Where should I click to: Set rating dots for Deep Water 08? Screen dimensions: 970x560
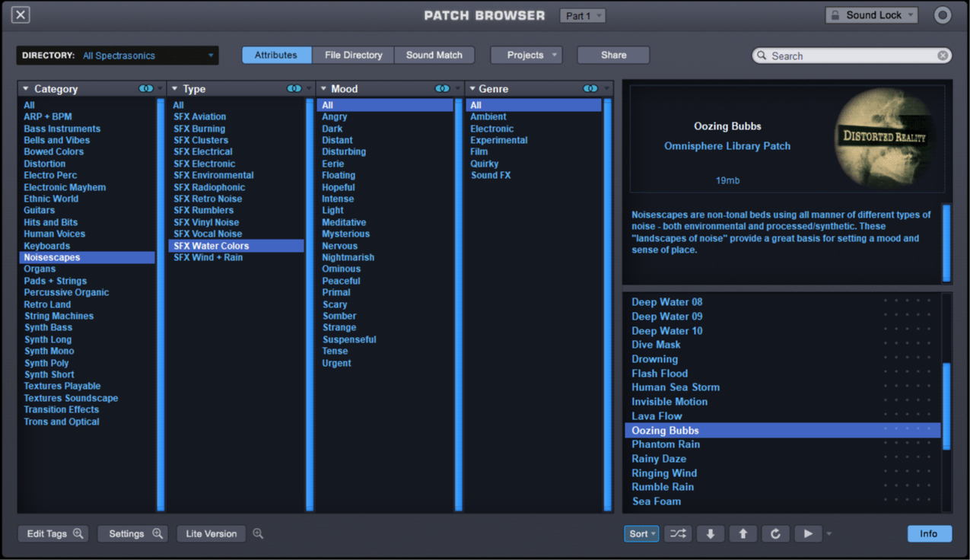pos(907,301)
